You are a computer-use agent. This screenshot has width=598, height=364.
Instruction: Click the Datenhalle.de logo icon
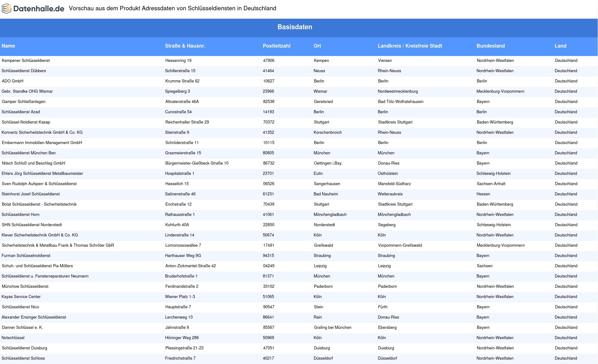7,9
